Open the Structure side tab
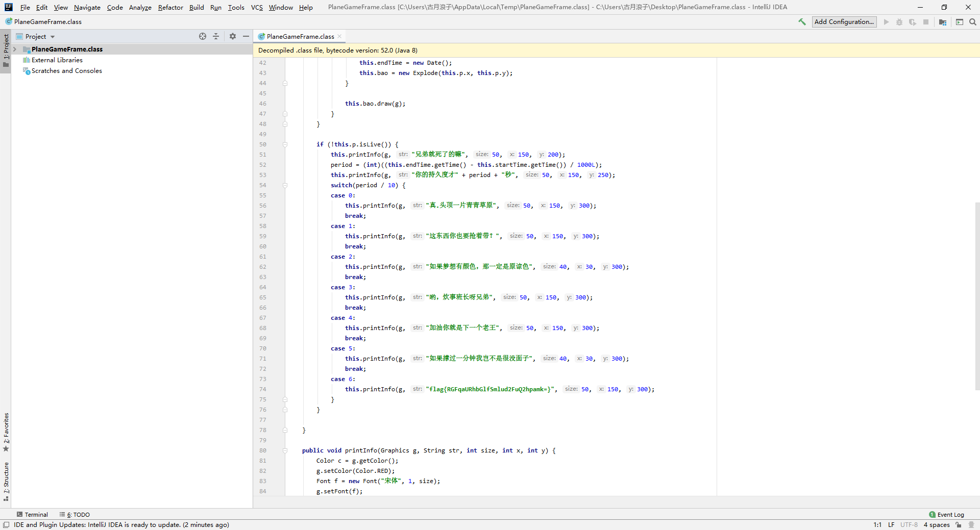This screenshot has width=980, height=530. tap(6, 482)
